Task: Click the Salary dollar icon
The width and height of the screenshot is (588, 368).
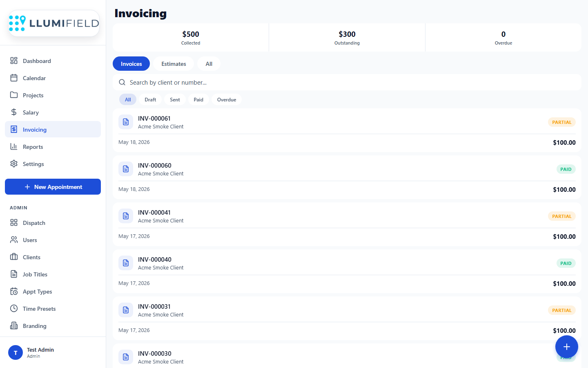Action: [14, 112]
